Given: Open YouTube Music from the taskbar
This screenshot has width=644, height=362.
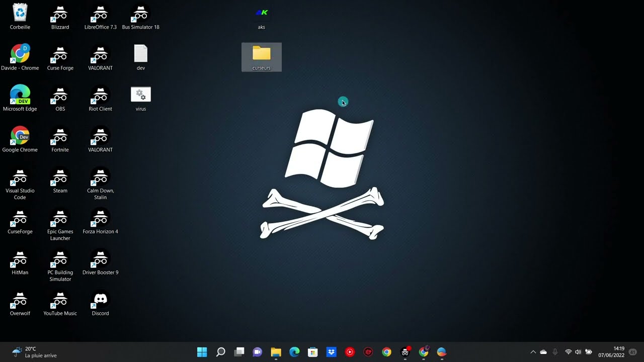Looking at the screenshot, I should pos(350,352).
